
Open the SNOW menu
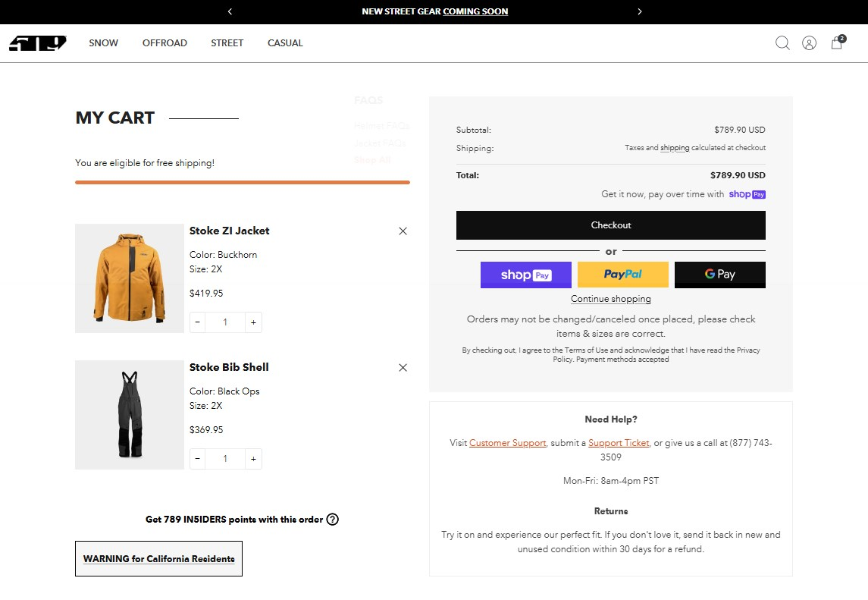(x=104, y=43)
